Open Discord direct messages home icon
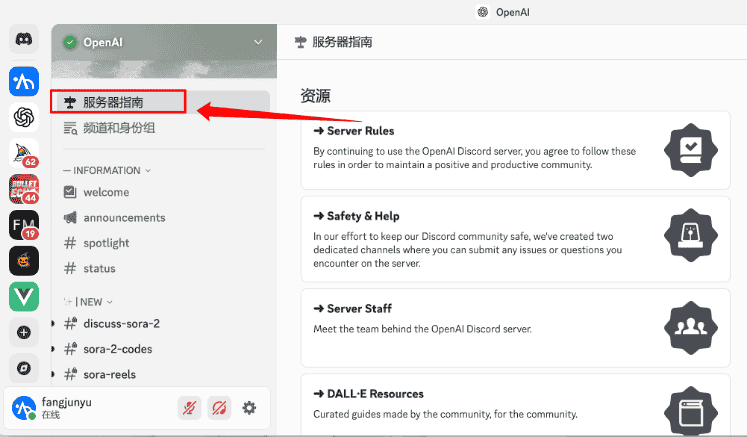 (24, 40)
